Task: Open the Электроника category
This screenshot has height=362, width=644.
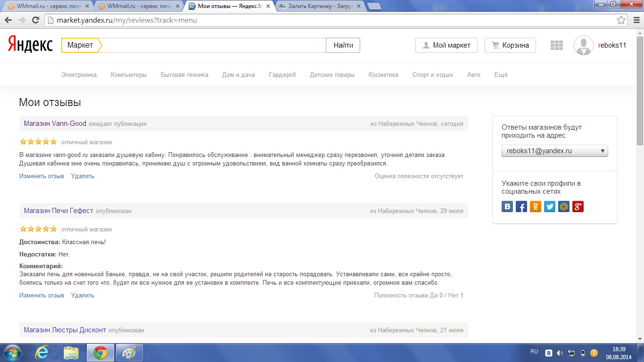Action: click(79, 74)
